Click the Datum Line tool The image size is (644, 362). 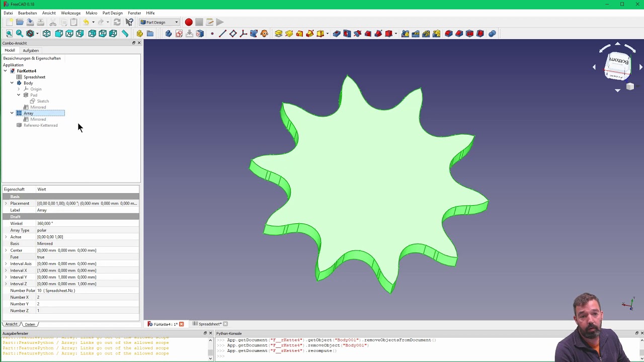222,34
